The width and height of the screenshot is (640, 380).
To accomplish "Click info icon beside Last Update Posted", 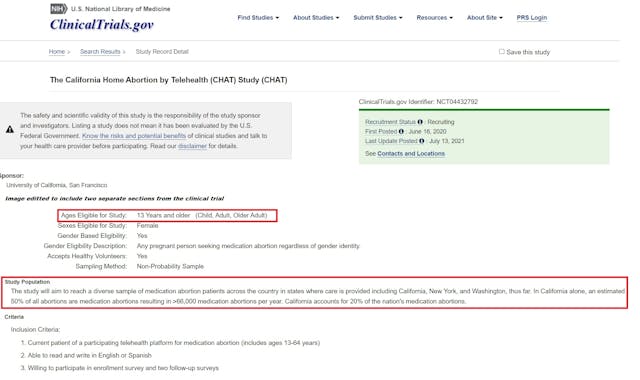I will click(422, 141).
